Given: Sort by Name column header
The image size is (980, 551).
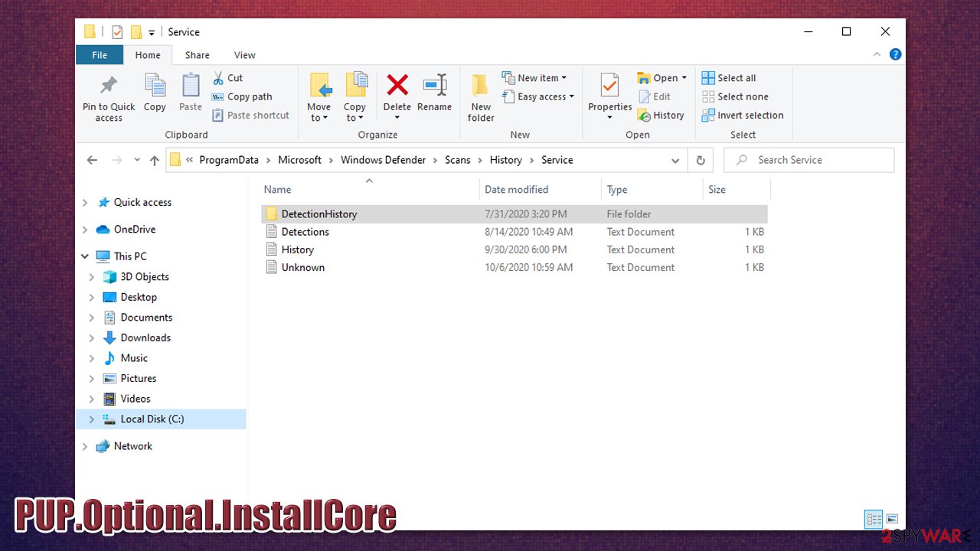Looking at the screenshot, I should coord(369,190).
